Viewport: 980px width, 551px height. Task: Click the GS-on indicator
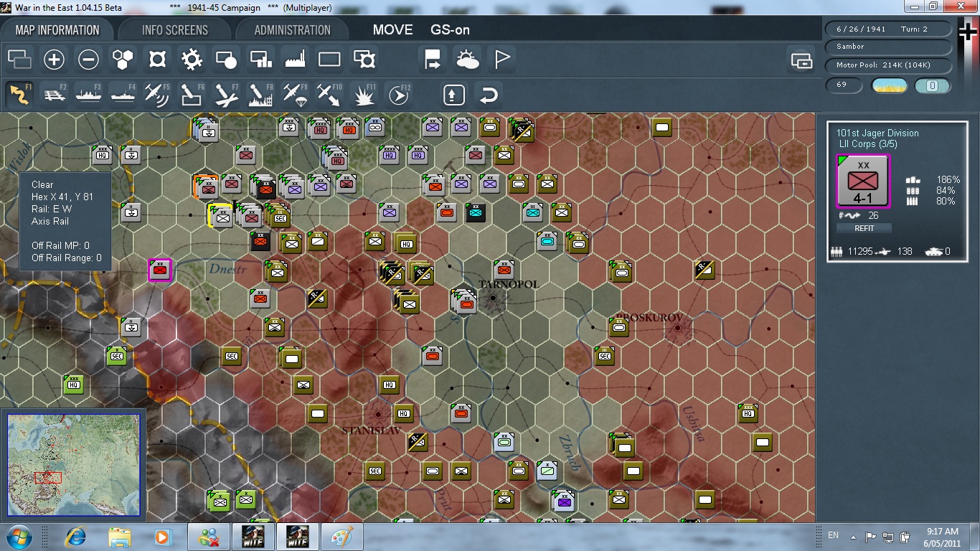coord(450,30)
